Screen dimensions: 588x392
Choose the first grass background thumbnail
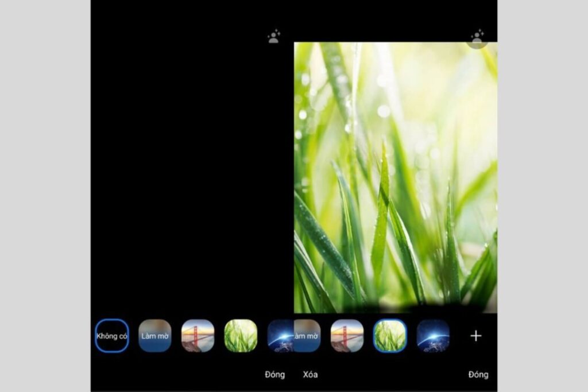240,336
